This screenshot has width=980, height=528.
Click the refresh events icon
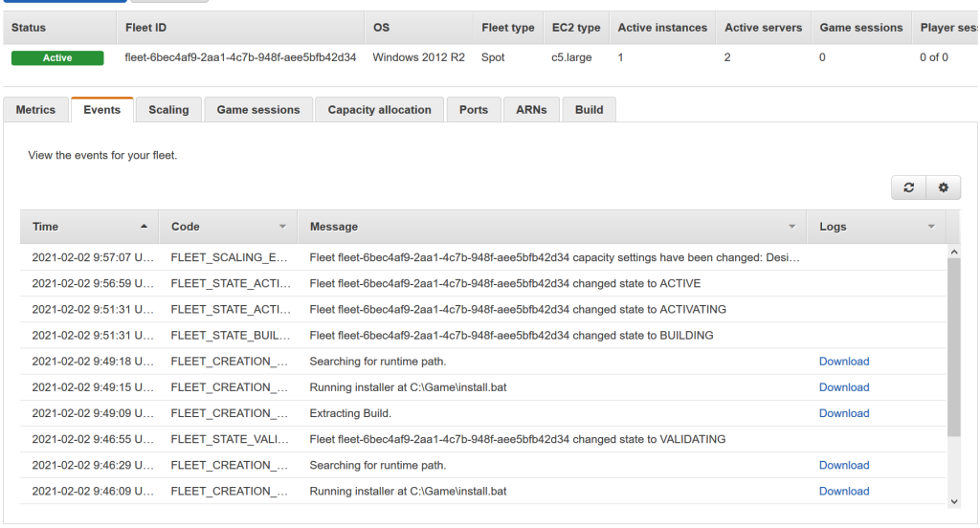[908, 188]
